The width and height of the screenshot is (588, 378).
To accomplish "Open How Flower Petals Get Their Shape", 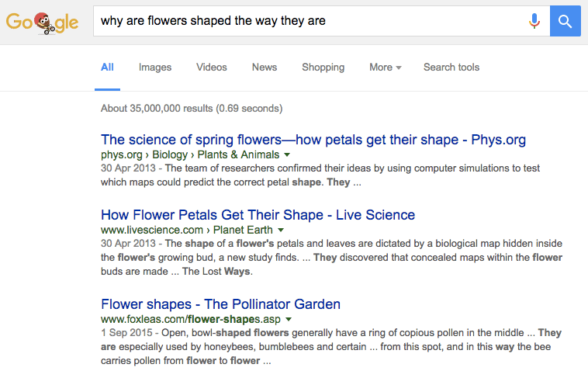I will pyautogui.click(x=258, y=215).
